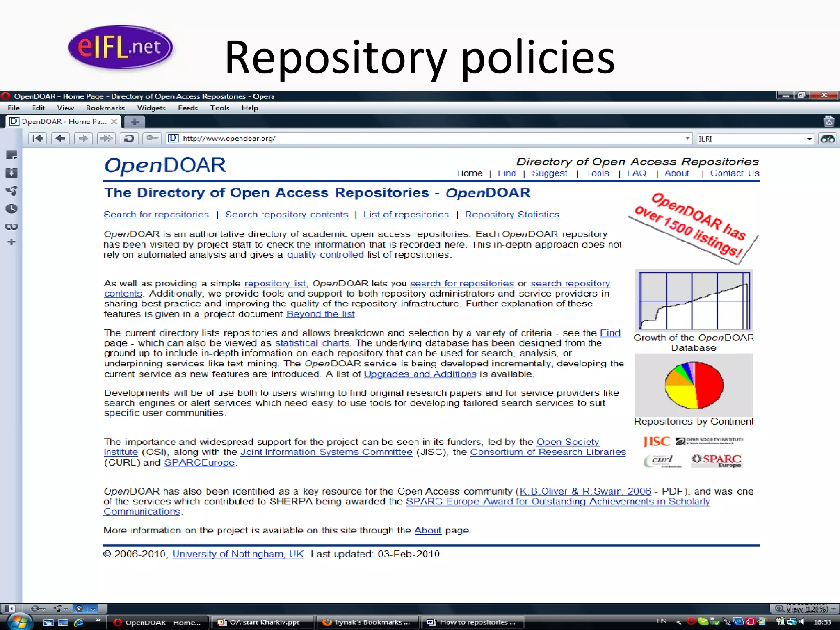
Task: Open the Bookmarks menu
Action: 105,108
